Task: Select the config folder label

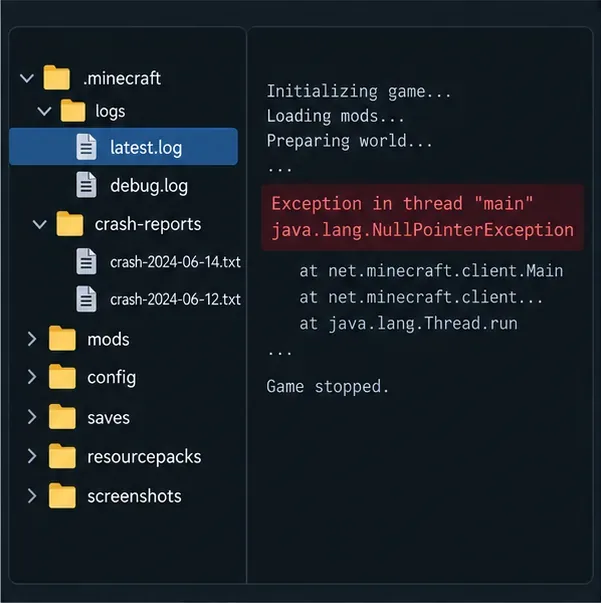Action: pos(112,378)
